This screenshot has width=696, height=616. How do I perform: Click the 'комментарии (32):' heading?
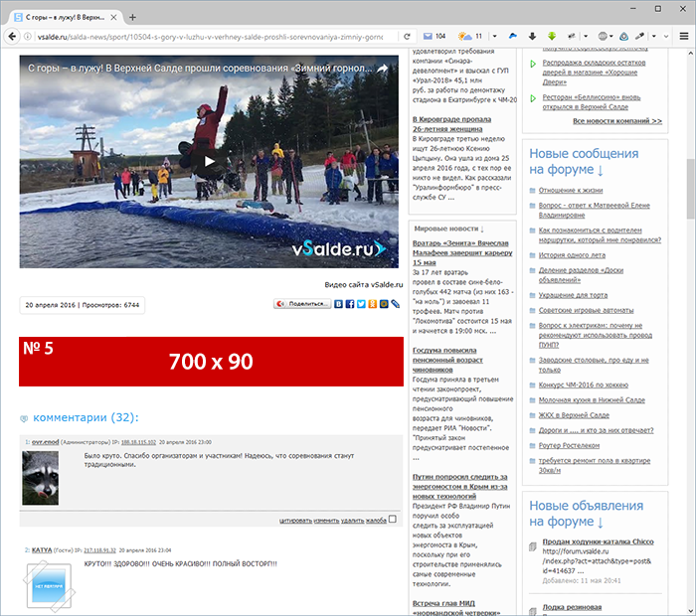point(86,417)
